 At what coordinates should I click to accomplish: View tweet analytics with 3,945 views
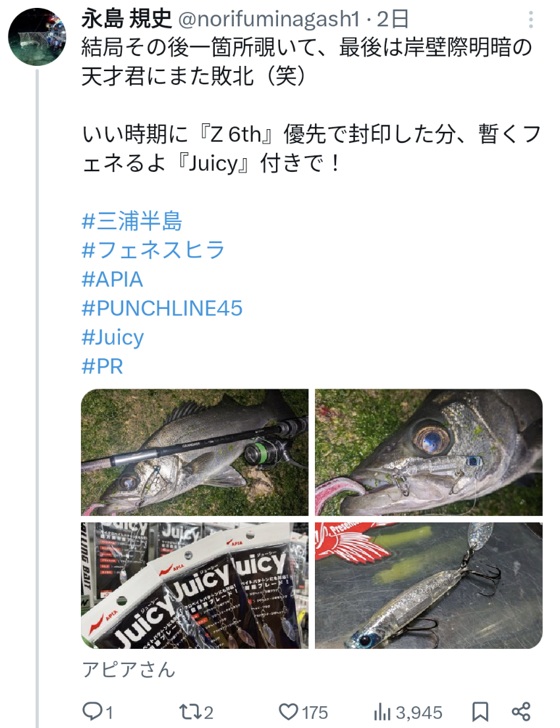(x=408, y=712)
